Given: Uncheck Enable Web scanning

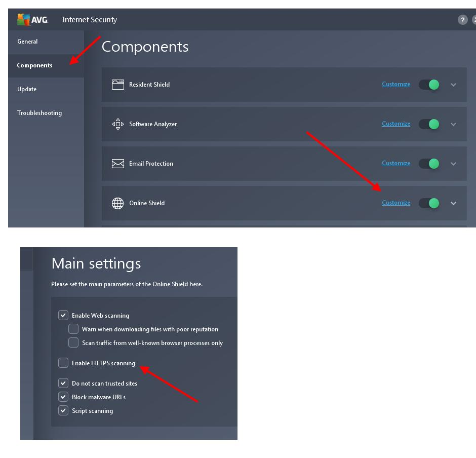Looking at the screenshot, I should point(63,315).
